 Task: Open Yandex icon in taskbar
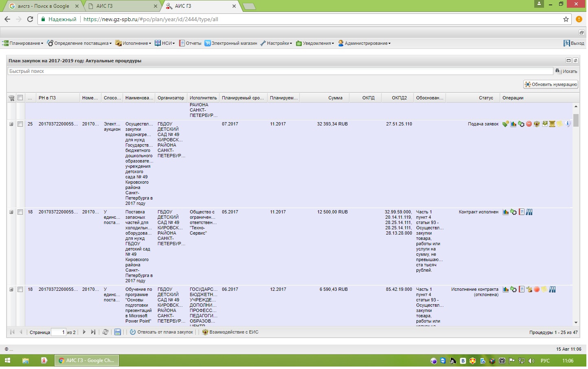44,361
